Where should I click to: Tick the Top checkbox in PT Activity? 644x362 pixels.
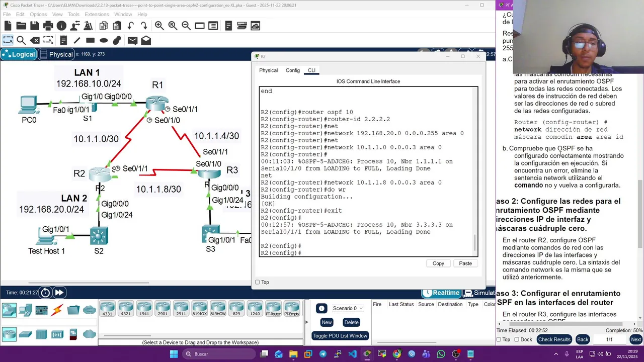pos(499,339)
